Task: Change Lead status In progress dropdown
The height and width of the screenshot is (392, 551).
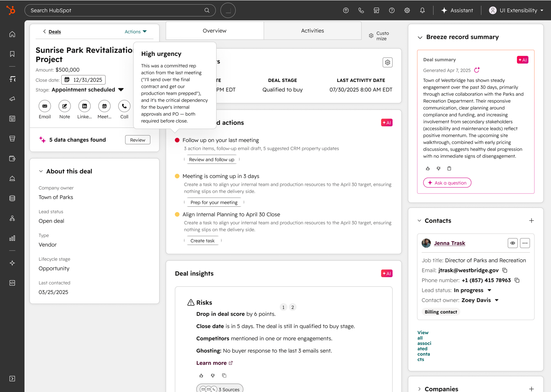Action: [x=473, y=290]
